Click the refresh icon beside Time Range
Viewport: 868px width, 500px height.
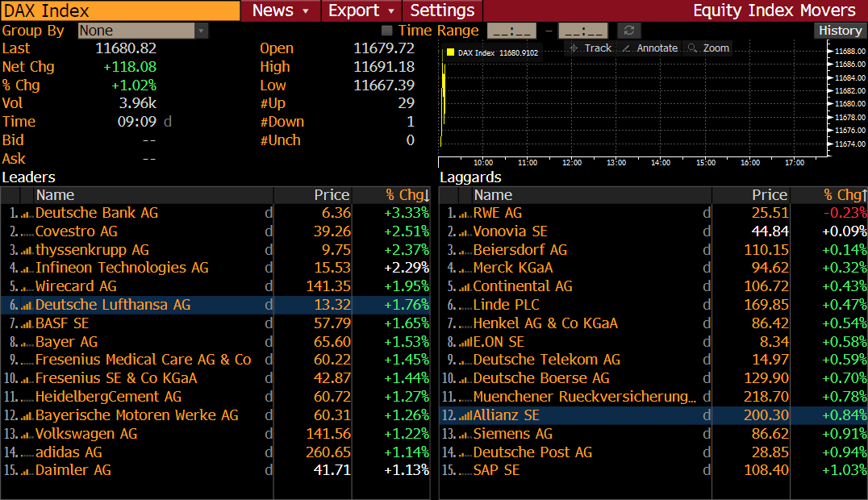click(629, 31)
